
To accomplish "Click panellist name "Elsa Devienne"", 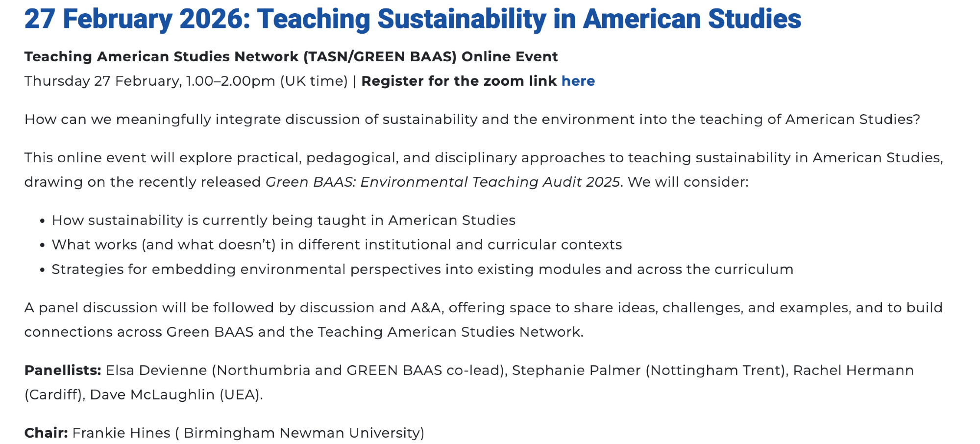I will (x=156, y=370).
